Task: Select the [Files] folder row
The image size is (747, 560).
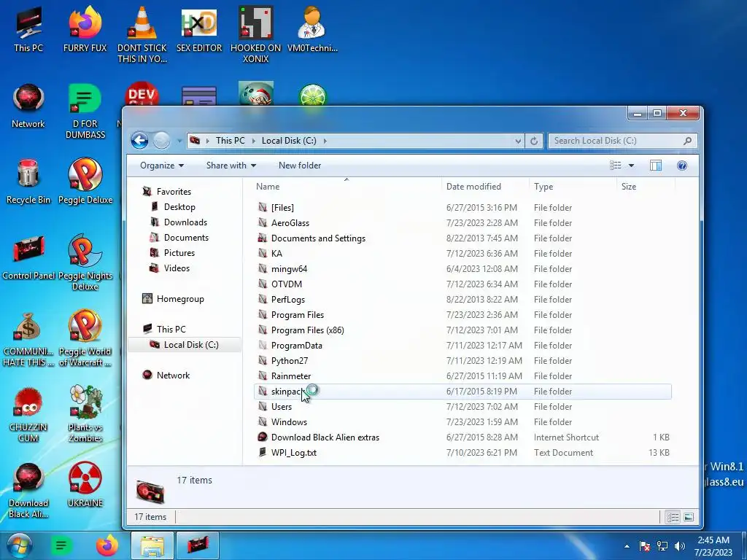Action: tap(462, 208)
